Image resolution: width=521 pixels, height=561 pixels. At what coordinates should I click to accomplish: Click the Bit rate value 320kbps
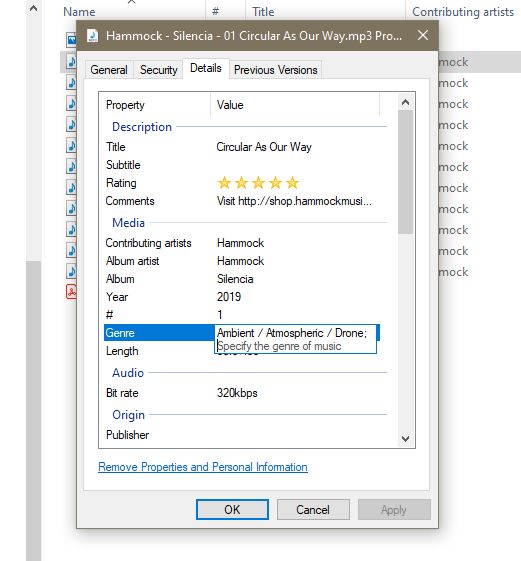point(237,393)
